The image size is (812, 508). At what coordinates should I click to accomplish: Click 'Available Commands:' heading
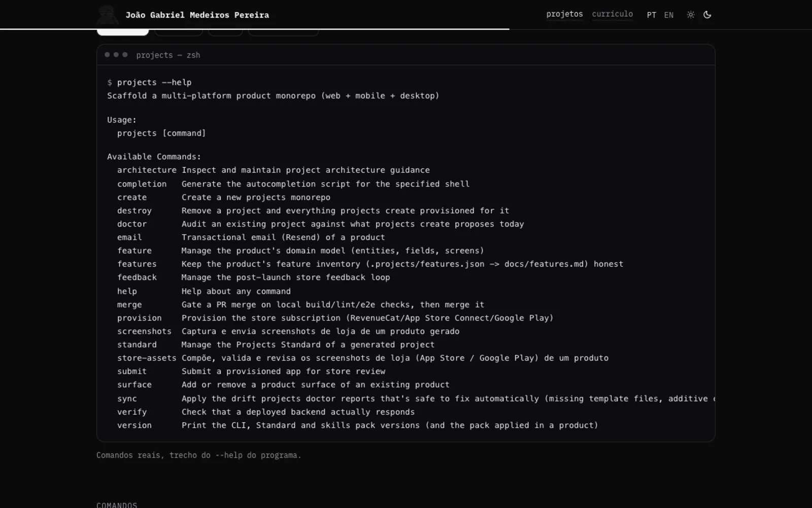[154, 156]
